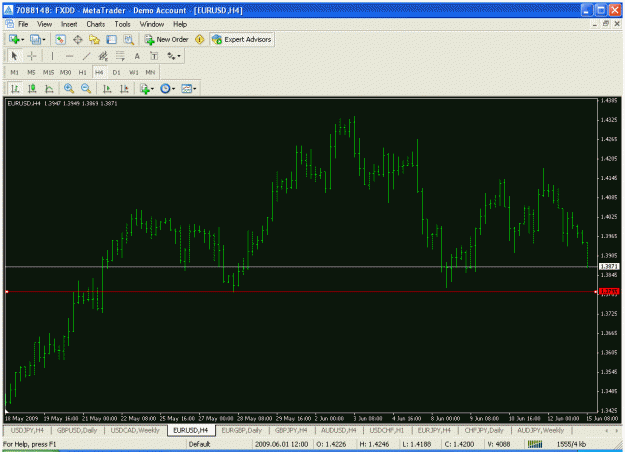Set timeframe to H1

[x=83, y=72]
